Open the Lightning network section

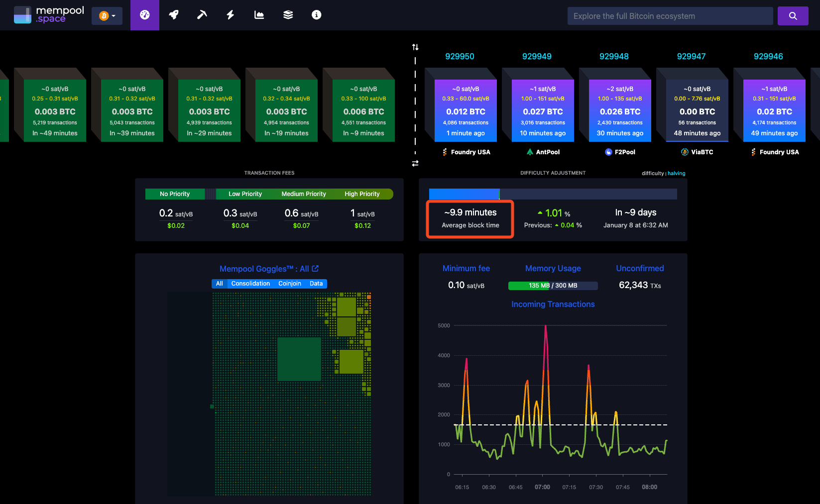click(x=230, y=15)
